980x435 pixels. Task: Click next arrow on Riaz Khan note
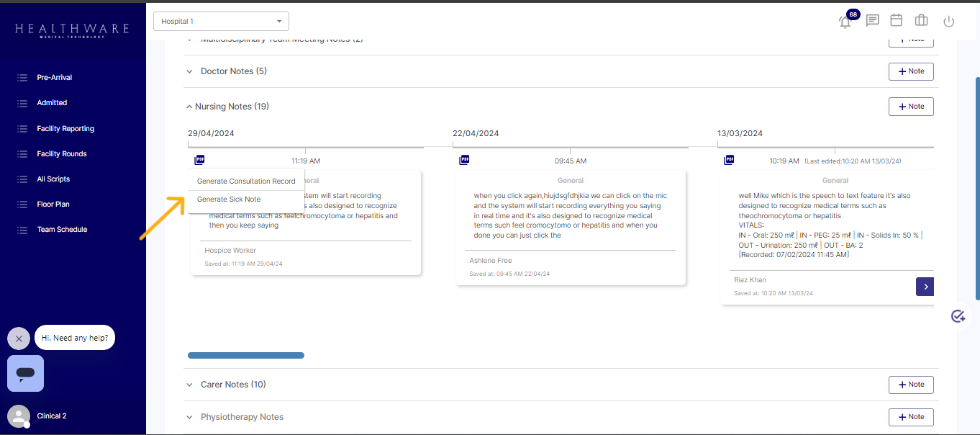925,287
